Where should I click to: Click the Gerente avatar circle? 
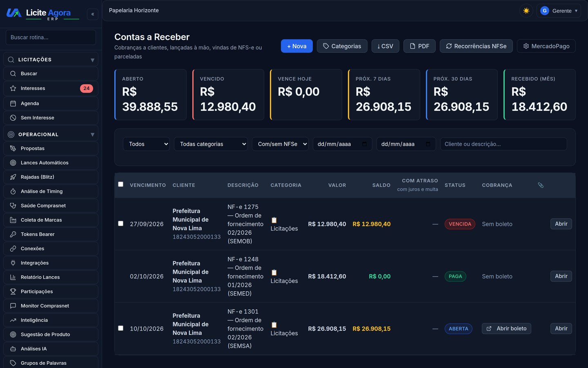pyautogui.click(x=544, y=11)
